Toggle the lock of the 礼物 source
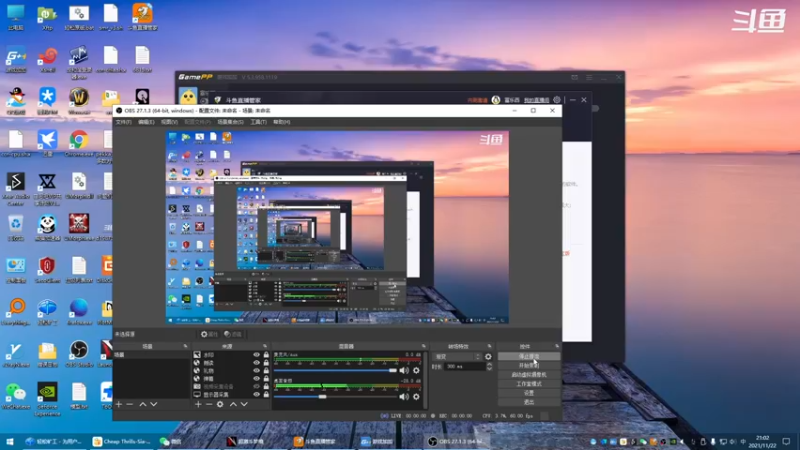This screenshot has width=800, height=450. pyautogui.click(x=266, y=370)
